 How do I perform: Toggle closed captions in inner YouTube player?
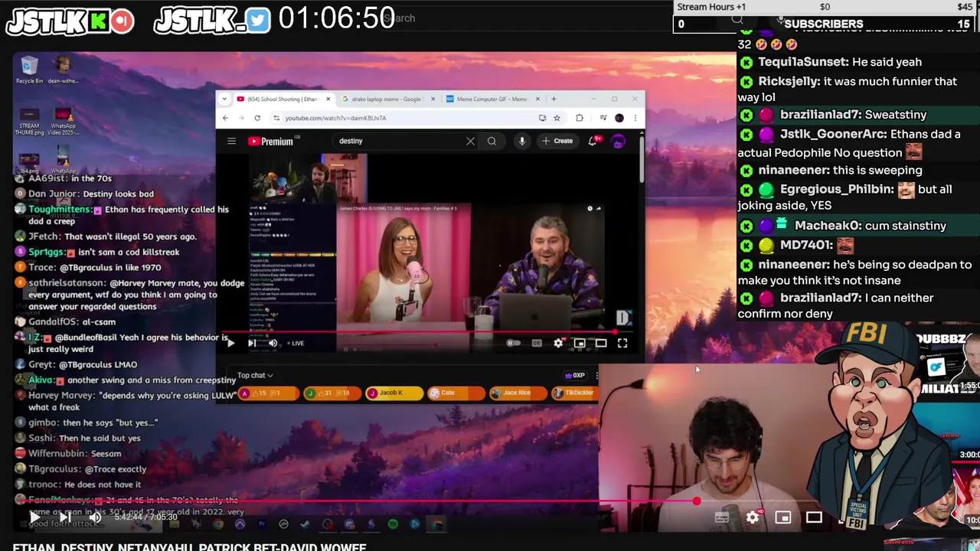[x=537, y=343]
